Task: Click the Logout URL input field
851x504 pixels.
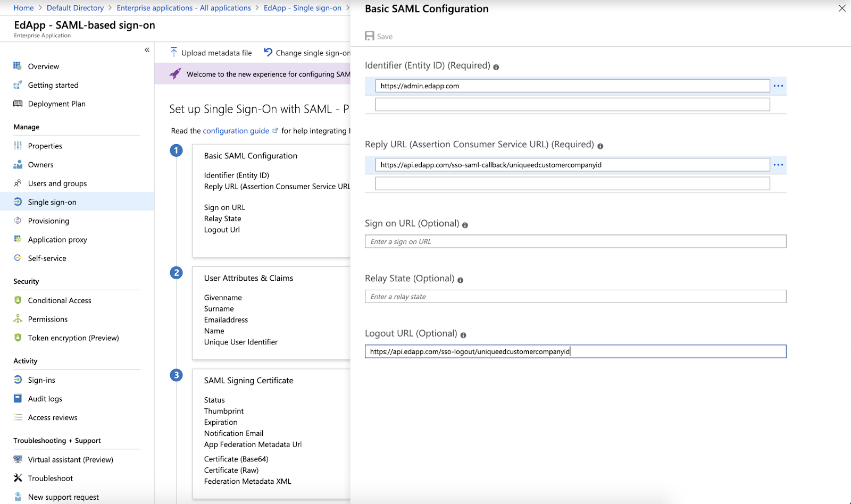Action: tap(575, 351)
